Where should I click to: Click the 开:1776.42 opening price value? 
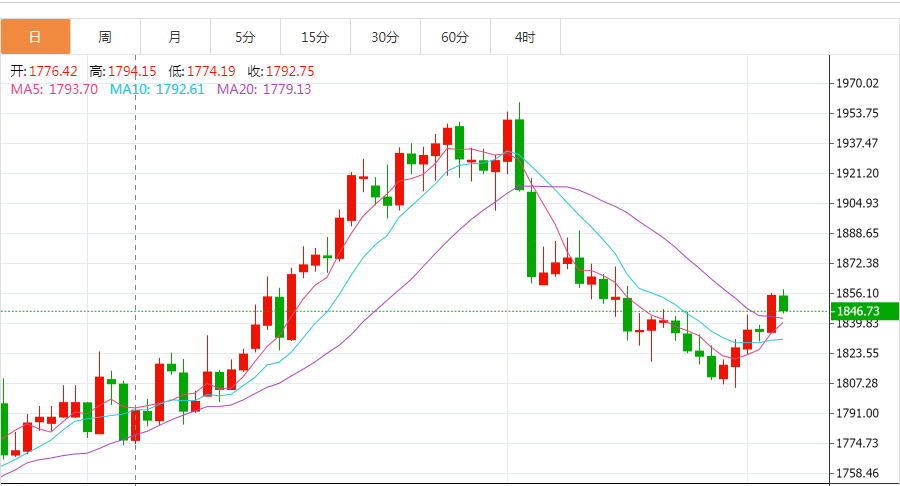point(44,71)
